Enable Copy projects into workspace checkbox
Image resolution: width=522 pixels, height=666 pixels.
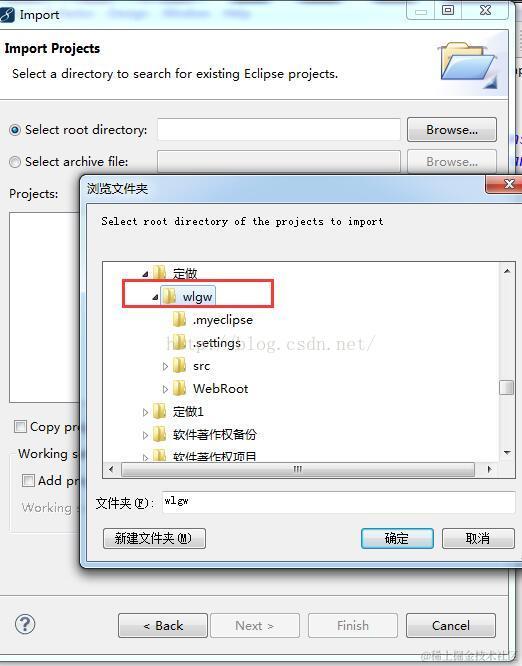pos(20,426)
